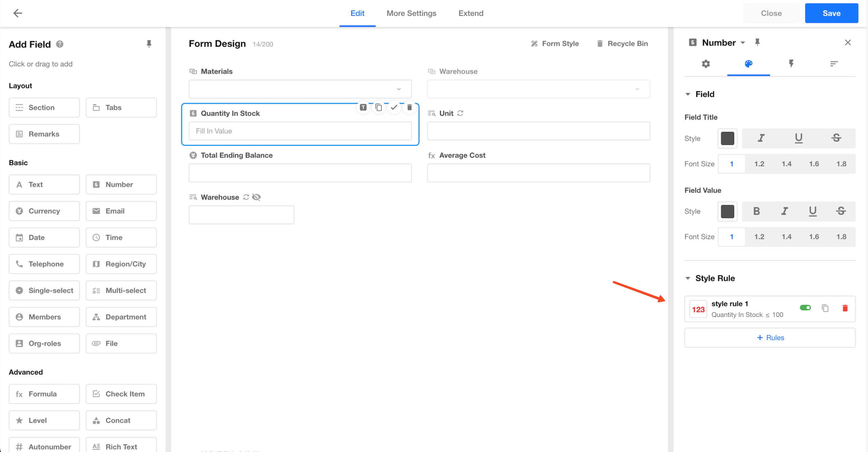Viewport: 868px width, 452px height.
Task: Select the Edit tab
Action: click(357, 13)
